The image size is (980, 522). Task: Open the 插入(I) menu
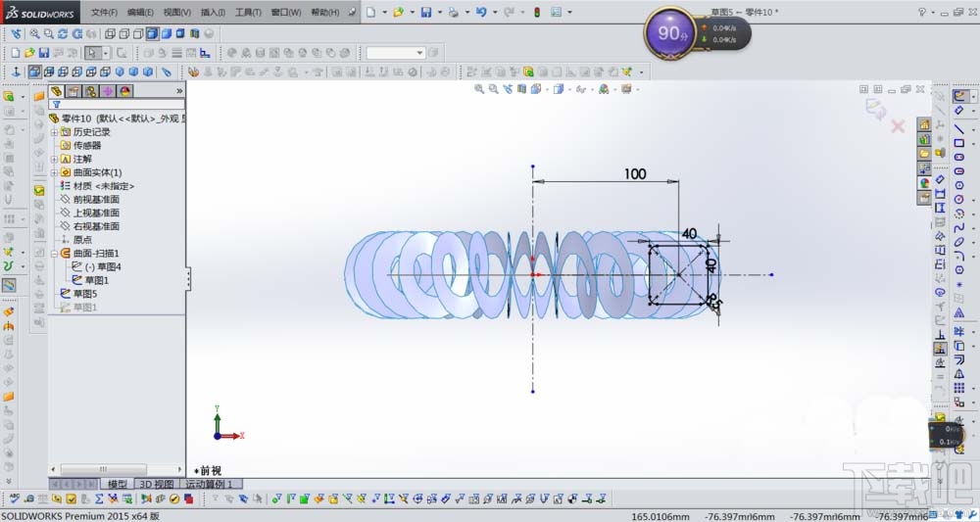[213, 12]
